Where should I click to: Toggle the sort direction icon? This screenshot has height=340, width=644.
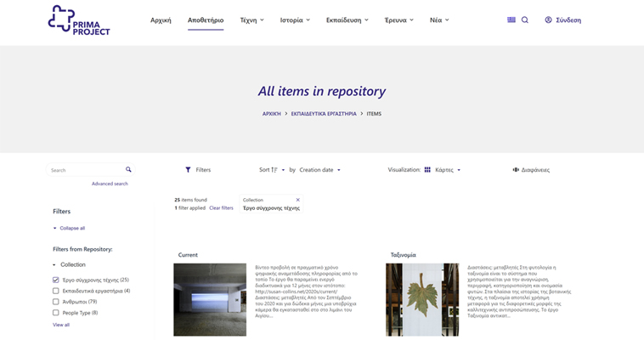(274, 170)
